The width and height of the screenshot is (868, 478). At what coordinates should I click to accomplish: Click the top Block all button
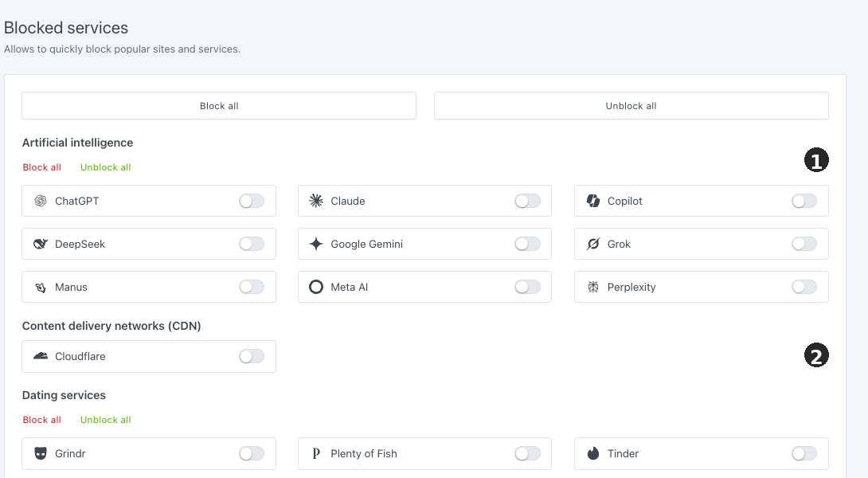coord(219,106)
